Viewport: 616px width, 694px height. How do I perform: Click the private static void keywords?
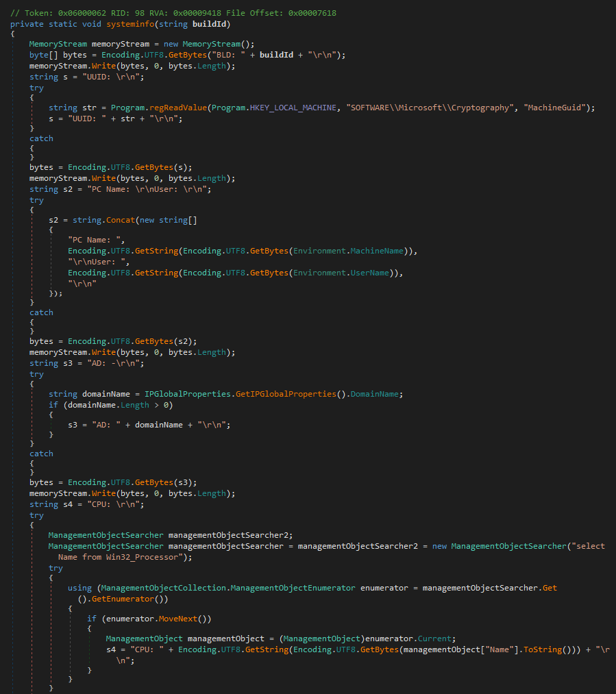pos(56,24)
